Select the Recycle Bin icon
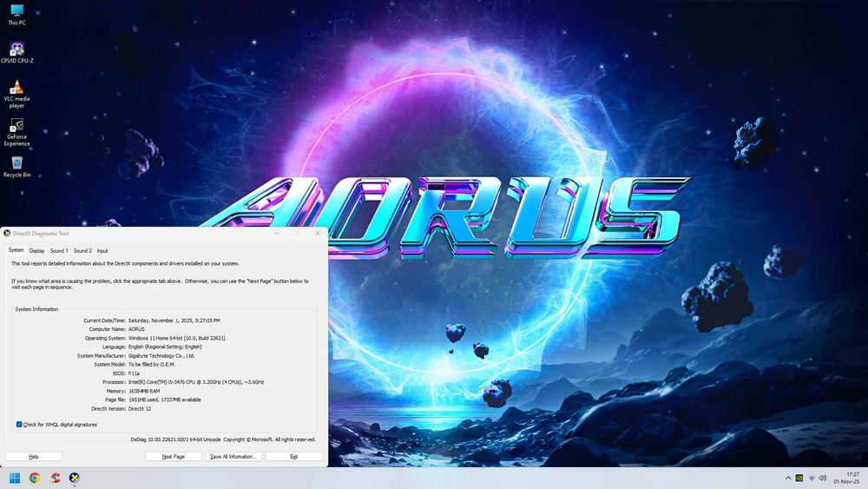868x489 pixels. [16, 167]
